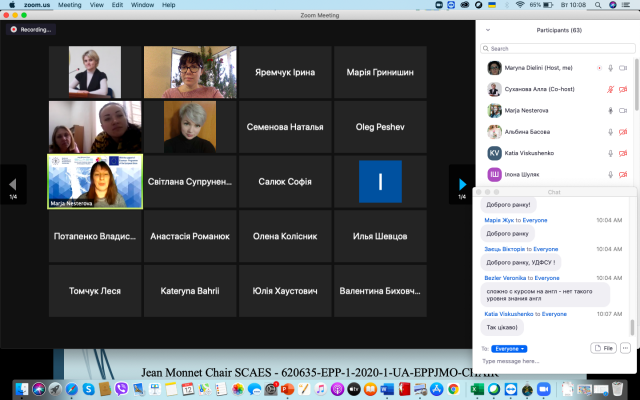Image resolution: width=640 pixels, height=400 pixels.
Task: Click the Zoom camera icon in menu bar
Action: coord(439,5)
